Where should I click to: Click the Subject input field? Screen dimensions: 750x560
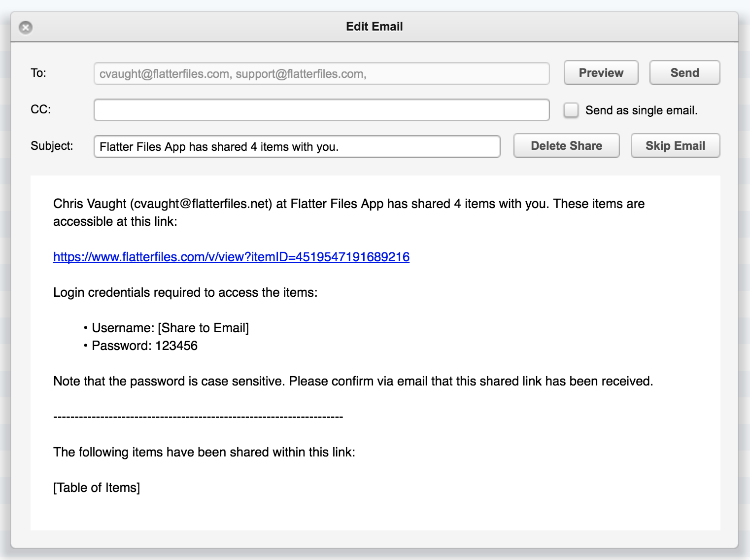pyautogui.click(x=297, y=146)
